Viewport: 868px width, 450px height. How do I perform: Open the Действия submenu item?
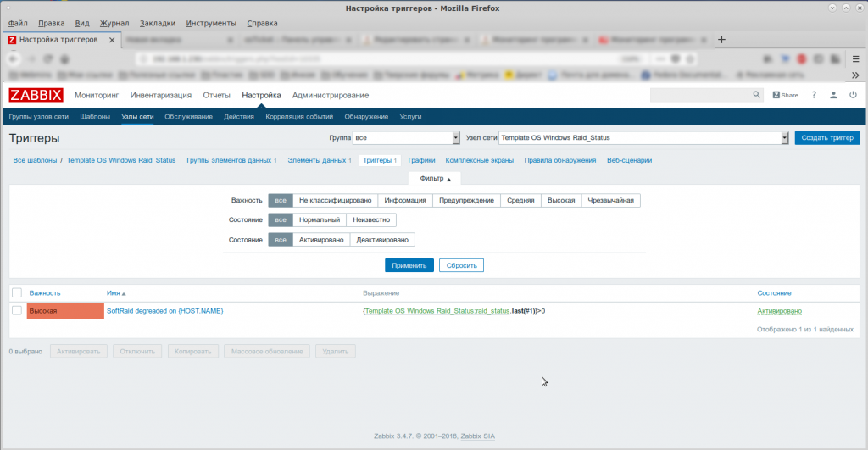239,117
